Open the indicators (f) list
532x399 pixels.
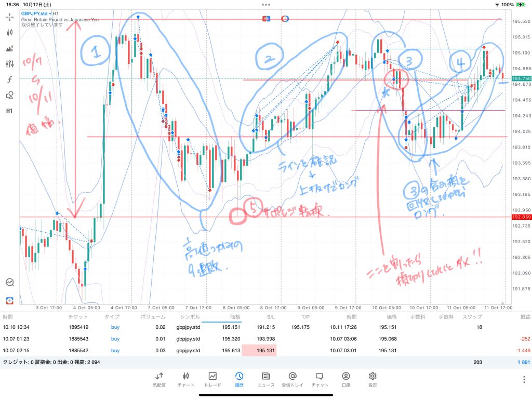[x=10, y=79]
